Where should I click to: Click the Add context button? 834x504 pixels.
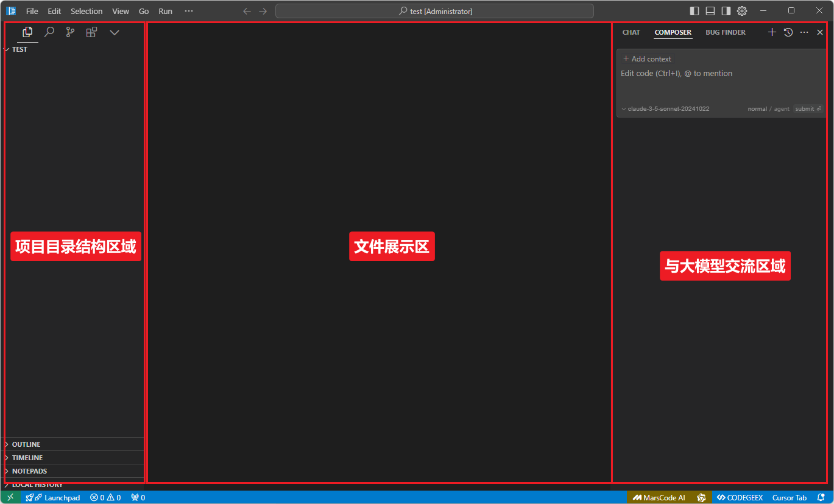(647, 59)
